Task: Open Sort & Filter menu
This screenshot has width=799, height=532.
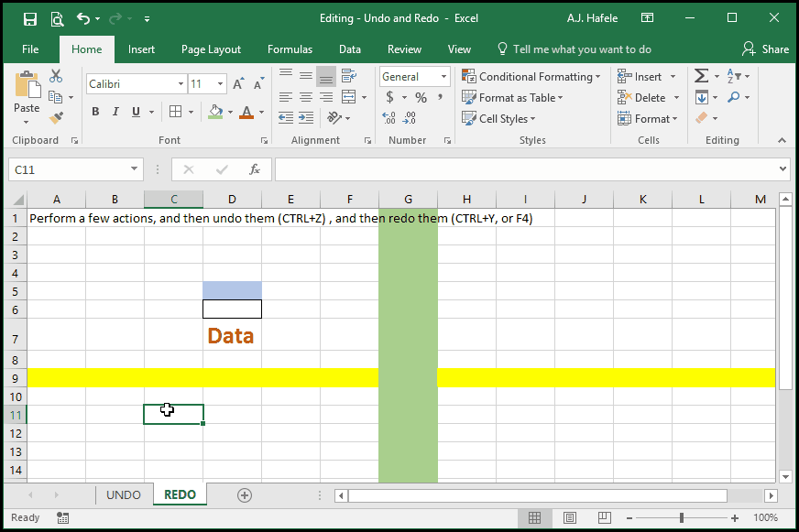Action: coord(738,76)
